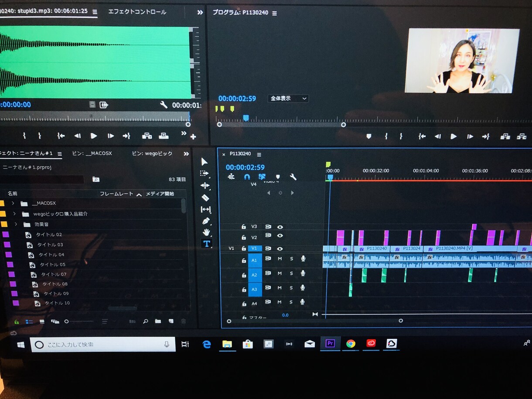
Task: Click the program monitor Lift button
Action: pyautogui.click(x=505, y=136)
